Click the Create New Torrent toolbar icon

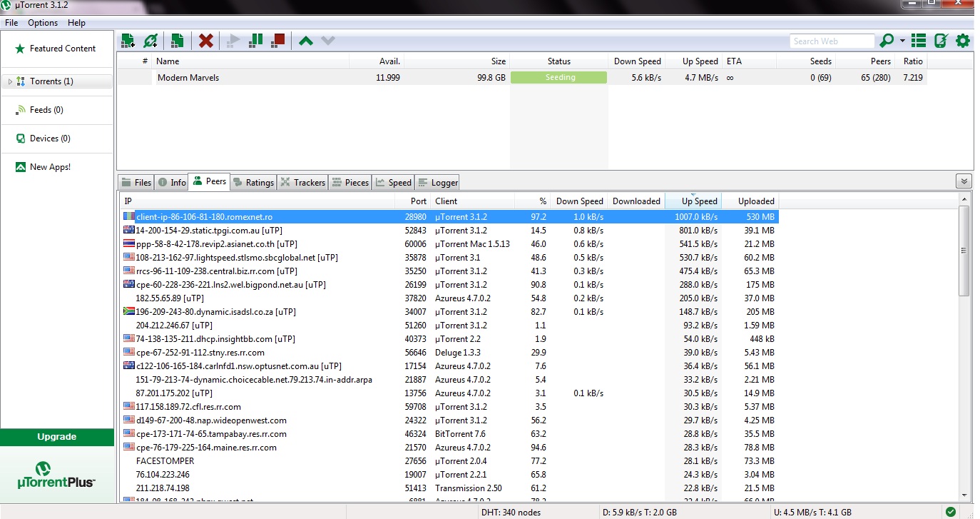[178, 41]
